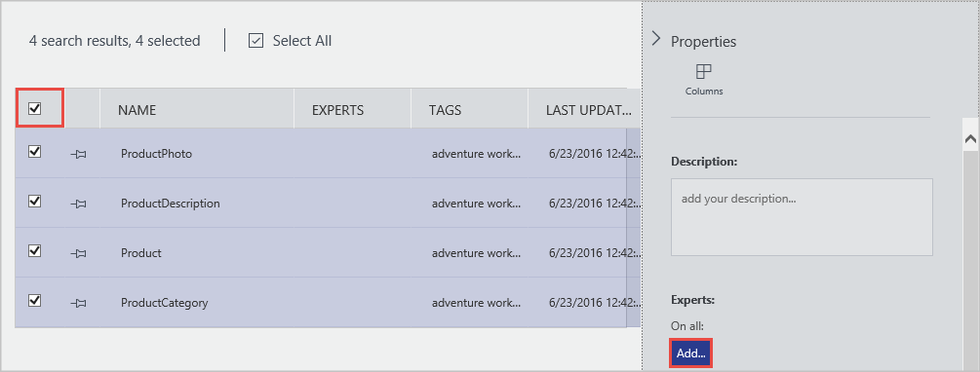The width and height of the screenshot is (980, 372).
Task: Click the properties scrollbar up arrow
Action: pyautogui.click(x=970, y=140)
